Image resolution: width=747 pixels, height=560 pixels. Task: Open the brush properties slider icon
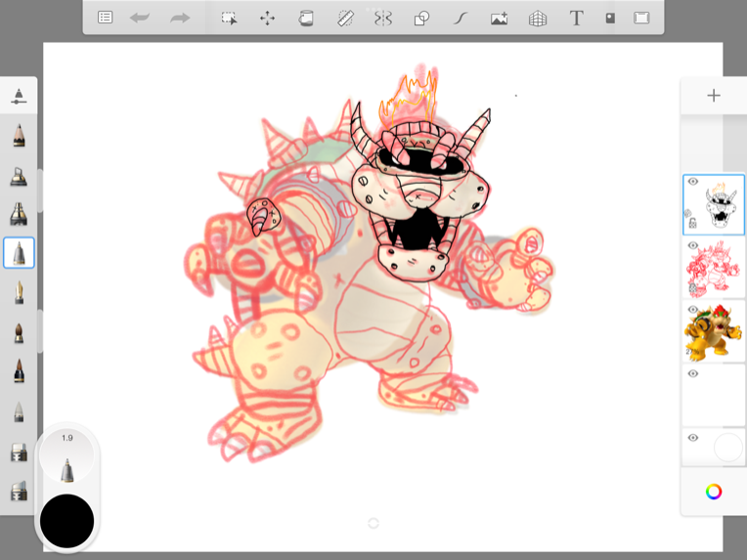point(19,96)
